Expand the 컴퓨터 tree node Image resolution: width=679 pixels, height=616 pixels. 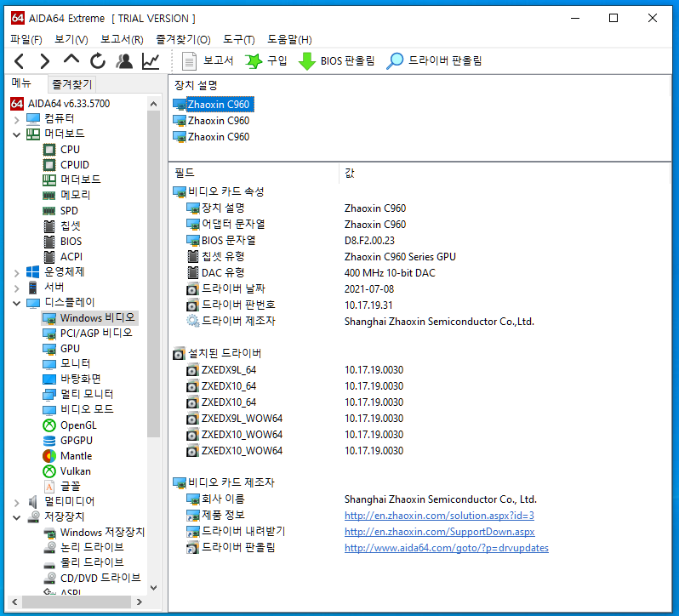[x=16, y=119]
